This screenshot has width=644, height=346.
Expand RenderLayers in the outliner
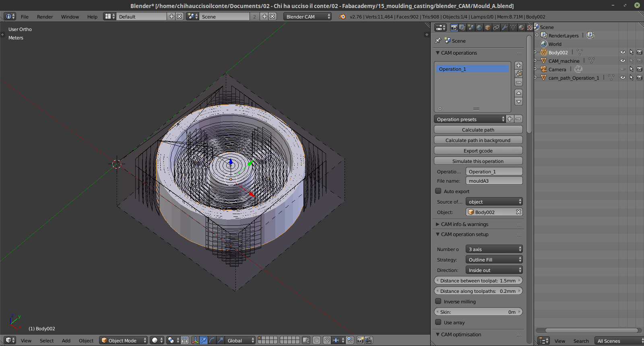point(537,35)
